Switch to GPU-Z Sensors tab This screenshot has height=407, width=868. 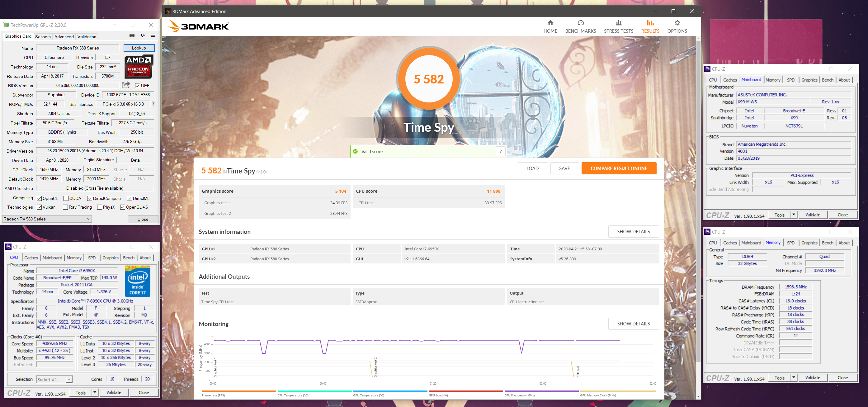[43, 37]
